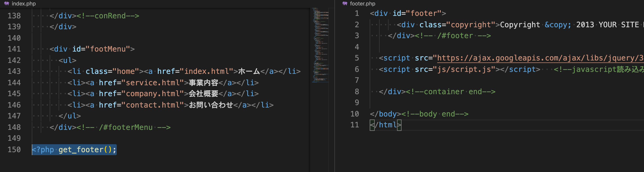Click the closing div tag on line 139
The width and height of the screenshot is (644, 172).
coord(63,27)
